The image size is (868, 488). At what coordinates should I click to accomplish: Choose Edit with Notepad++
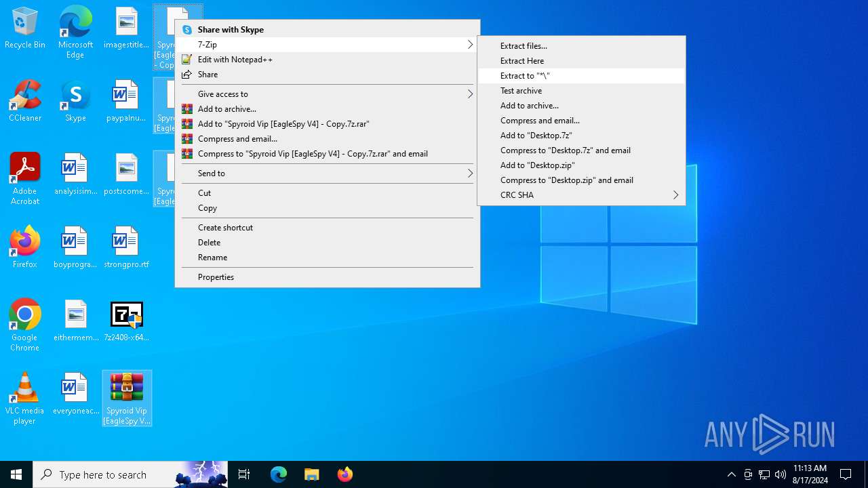[328, 60]
